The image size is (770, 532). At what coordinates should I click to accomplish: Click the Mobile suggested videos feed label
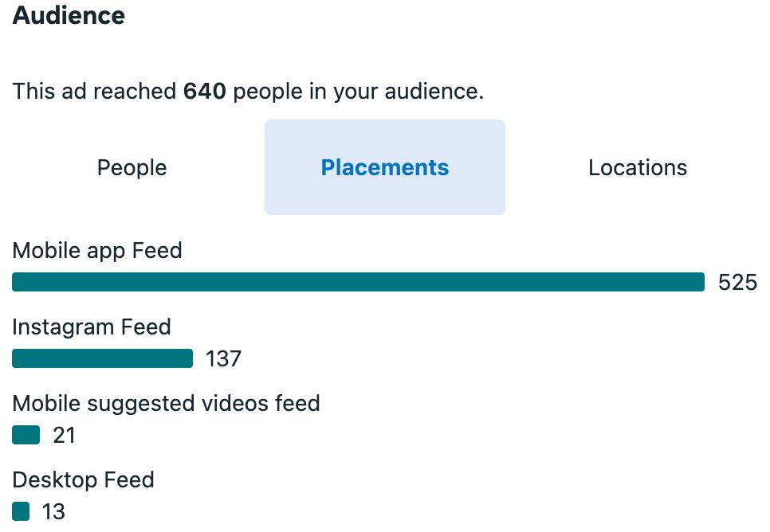coord(166,404)
